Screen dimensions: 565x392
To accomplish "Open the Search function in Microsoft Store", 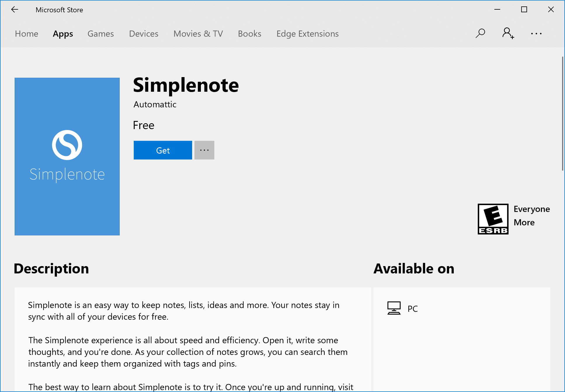I will pyautogui.click(x=480, y=33).
